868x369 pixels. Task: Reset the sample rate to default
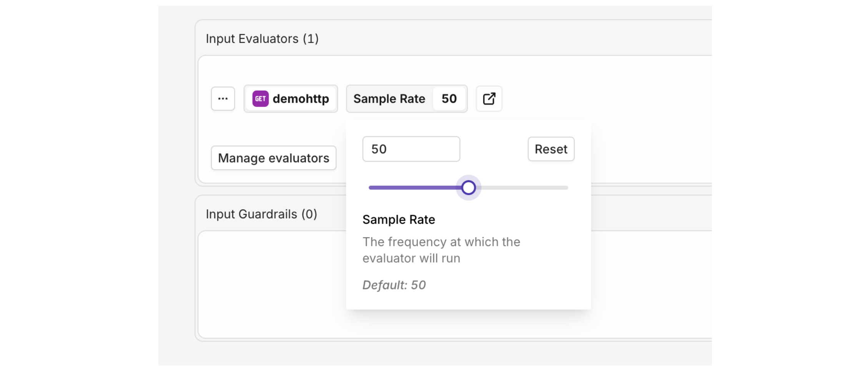pos(551,149)
